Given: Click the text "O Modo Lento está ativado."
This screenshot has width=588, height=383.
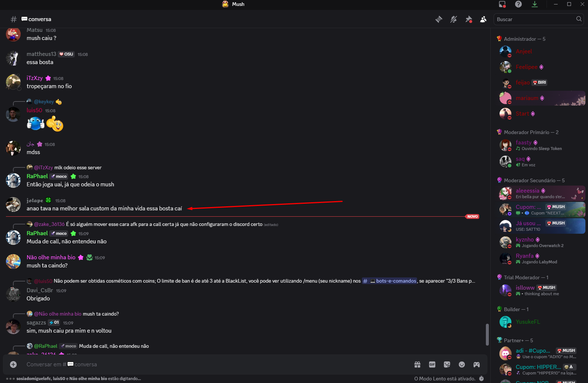Looking at the screenshot, I should [445, 379].
